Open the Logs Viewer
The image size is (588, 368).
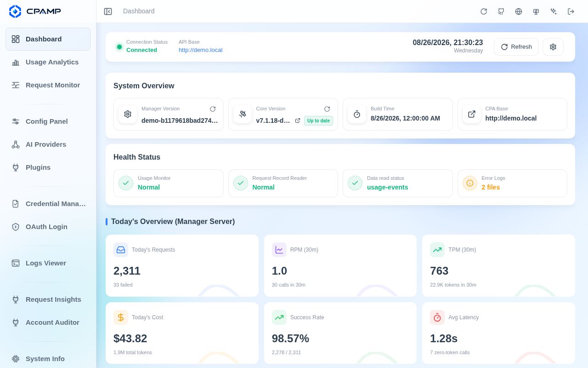48,263
